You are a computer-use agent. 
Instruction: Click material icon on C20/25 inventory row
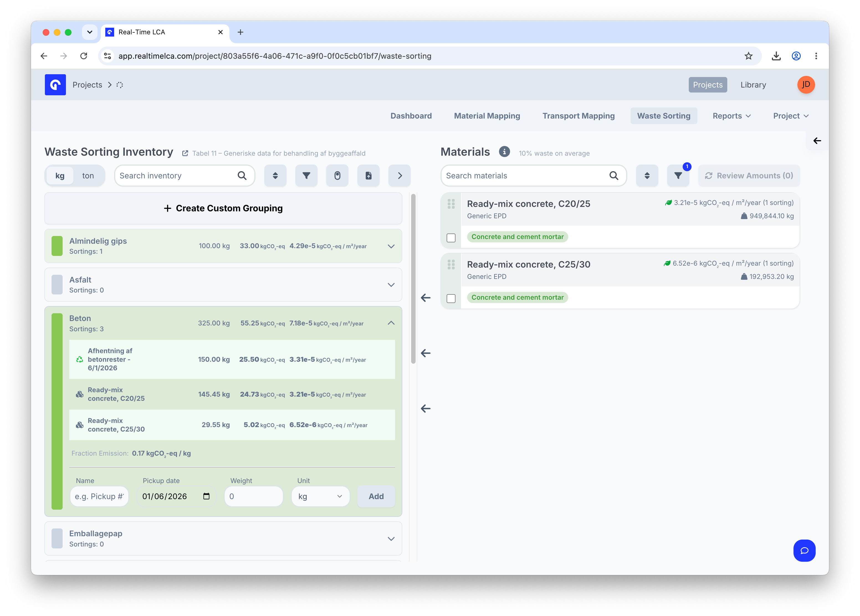[79, 394]
